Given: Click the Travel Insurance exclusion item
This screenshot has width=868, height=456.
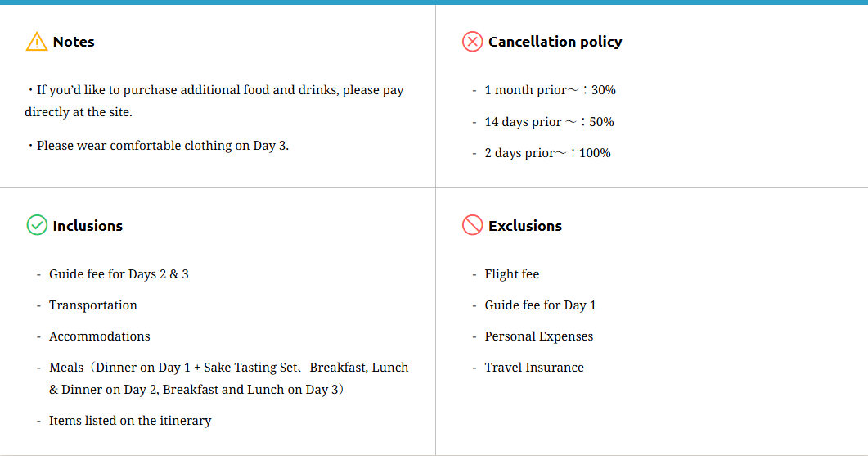Looking at the screenshot, I should coord(534,368).
